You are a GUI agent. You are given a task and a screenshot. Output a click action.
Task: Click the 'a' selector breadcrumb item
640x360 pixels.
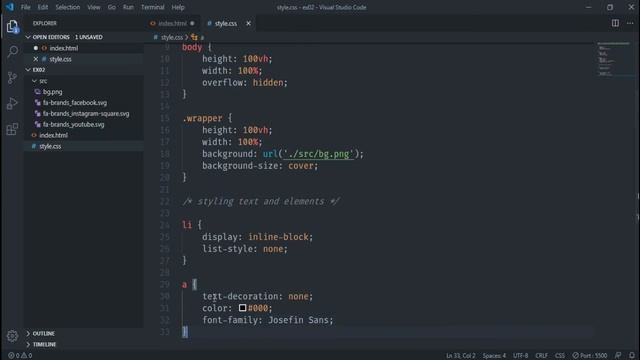tap(202, 37)
